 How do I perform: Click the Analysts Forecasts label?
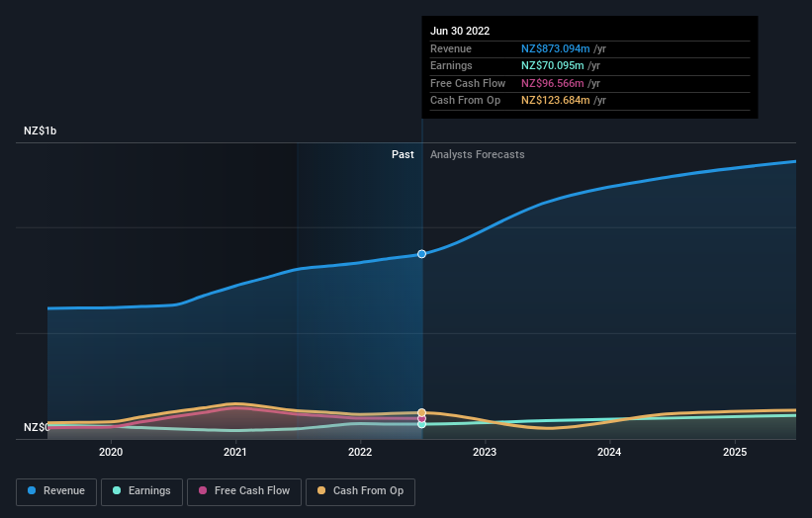tap(477, 154)
